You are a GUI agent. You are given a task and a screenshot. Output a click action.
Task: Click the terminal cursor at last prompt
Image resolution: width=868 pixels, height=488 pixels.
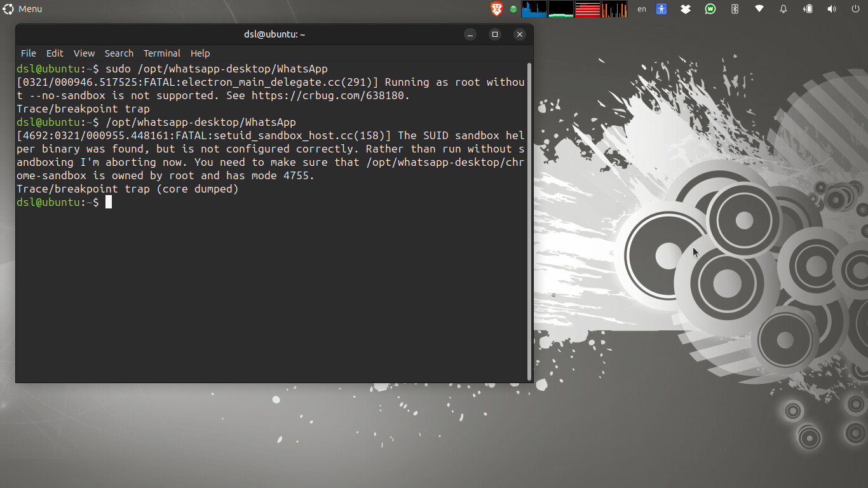click(109, 202)
